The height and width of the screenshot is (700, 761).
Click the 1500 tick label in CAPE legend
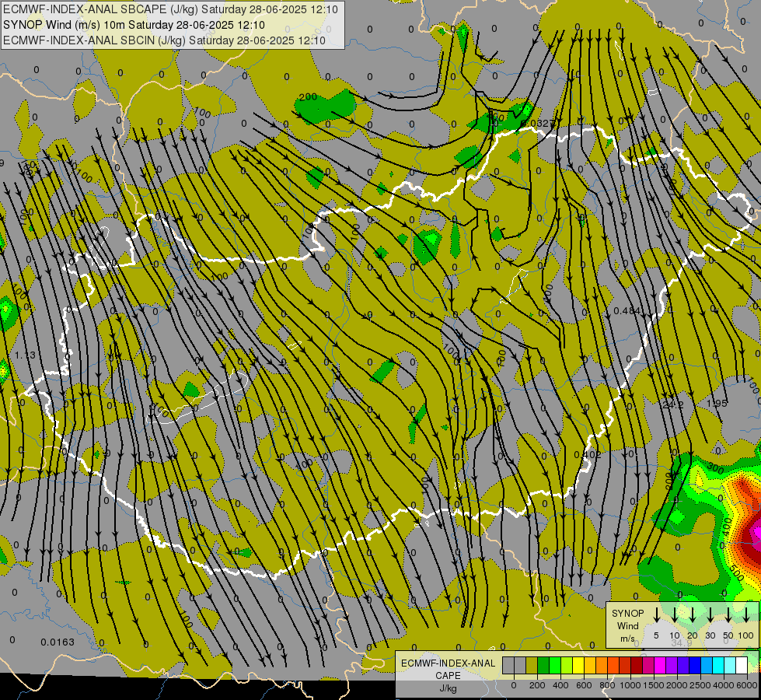tap(654, 685)
